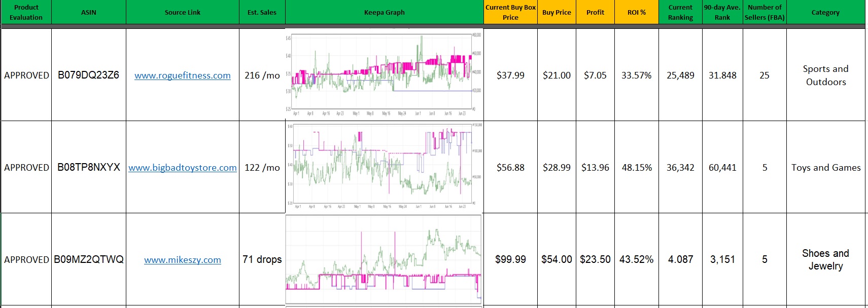Select the 3,151 average rank cell

(x=722, y=259)
